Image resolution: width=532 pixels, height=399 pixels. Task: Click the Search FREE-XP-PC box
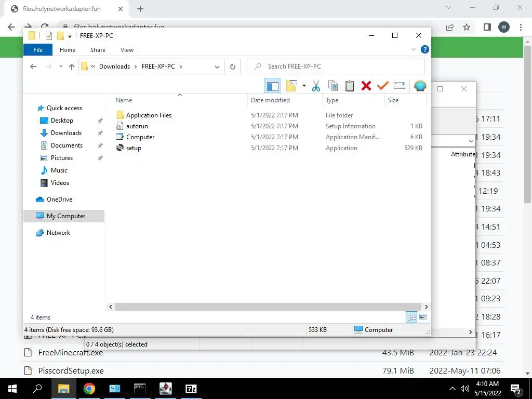click(x=336, y=66)
